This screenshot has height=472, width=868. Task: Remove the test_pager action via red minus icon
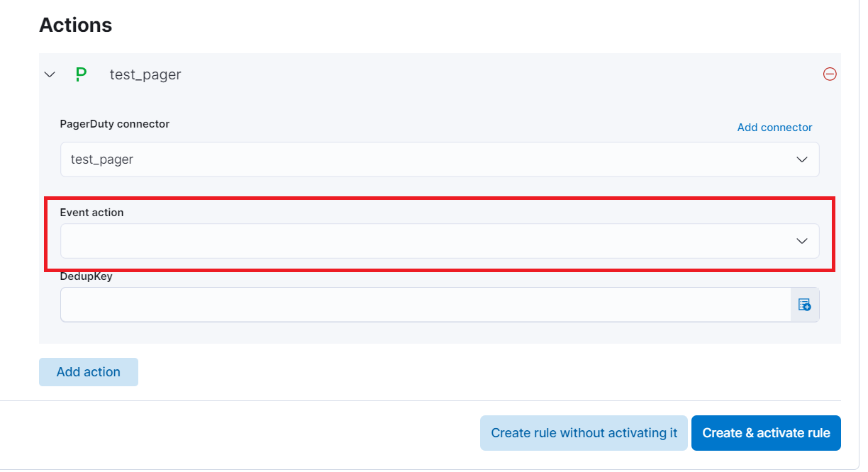830,74
